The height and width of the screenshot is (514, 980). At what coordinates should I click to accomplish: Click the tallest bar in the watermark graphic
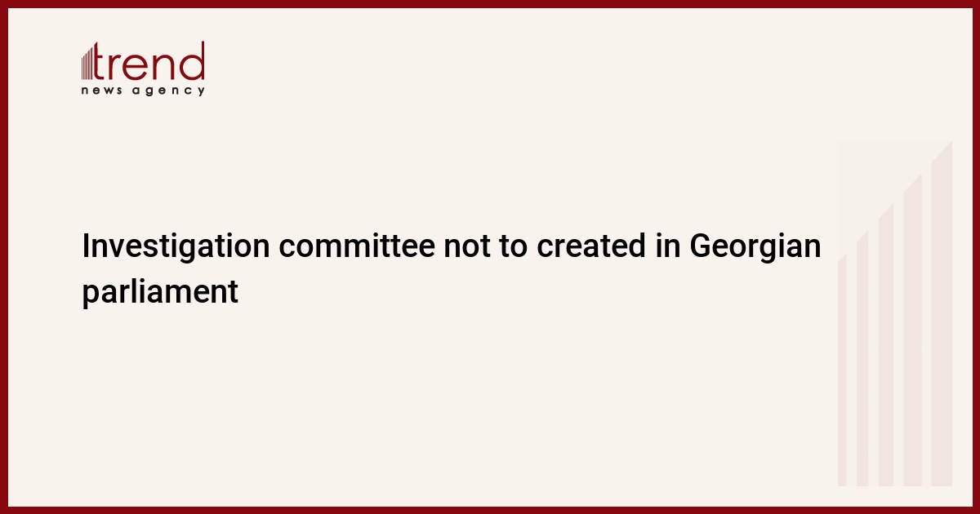[x=942, y=314]
